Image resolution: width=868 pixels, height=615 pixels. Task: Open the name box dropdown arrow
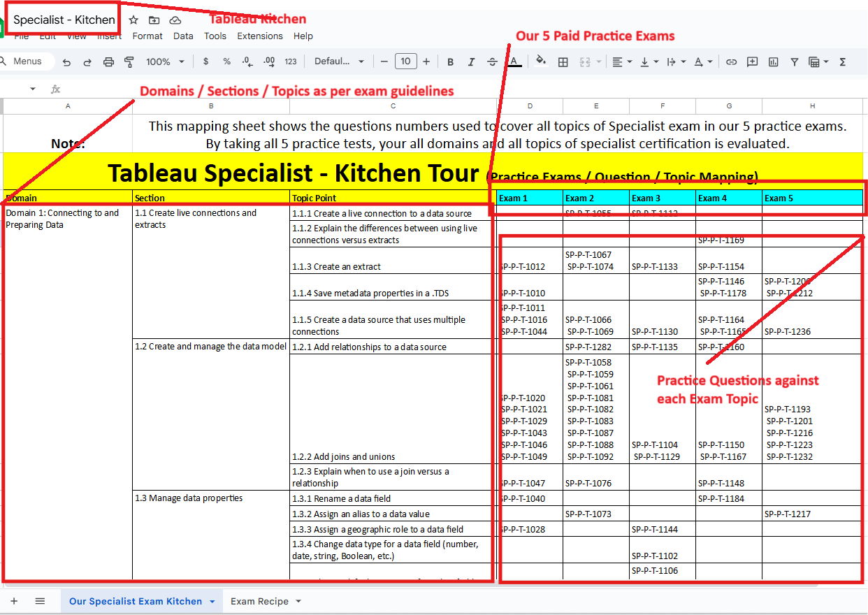point(32,89)
